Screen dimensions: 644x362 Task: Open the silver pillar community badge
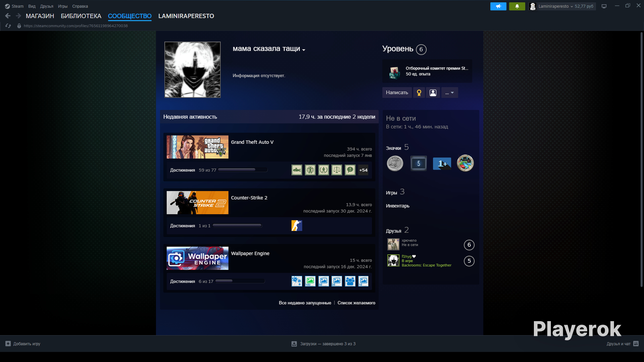click(395, 163)
